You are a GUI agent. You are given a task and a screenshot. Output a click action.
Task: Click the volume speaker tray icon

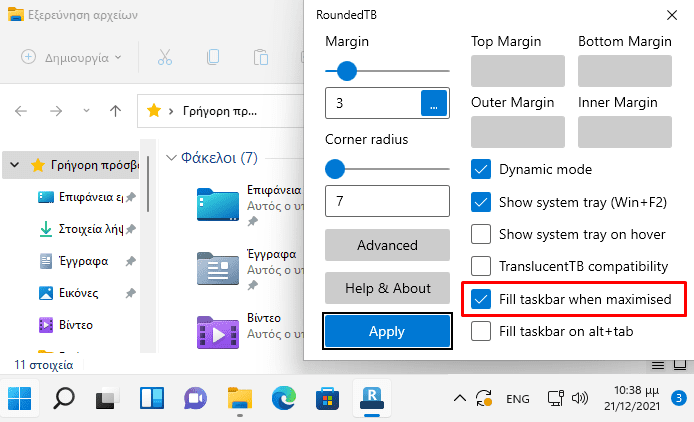pyautogui.click(x=579, y=398)
